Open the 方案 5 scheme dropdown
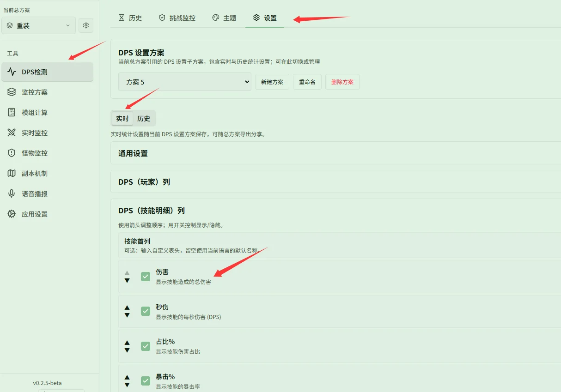561x392 pixels. pyautogui.click(x=185, y=82)
